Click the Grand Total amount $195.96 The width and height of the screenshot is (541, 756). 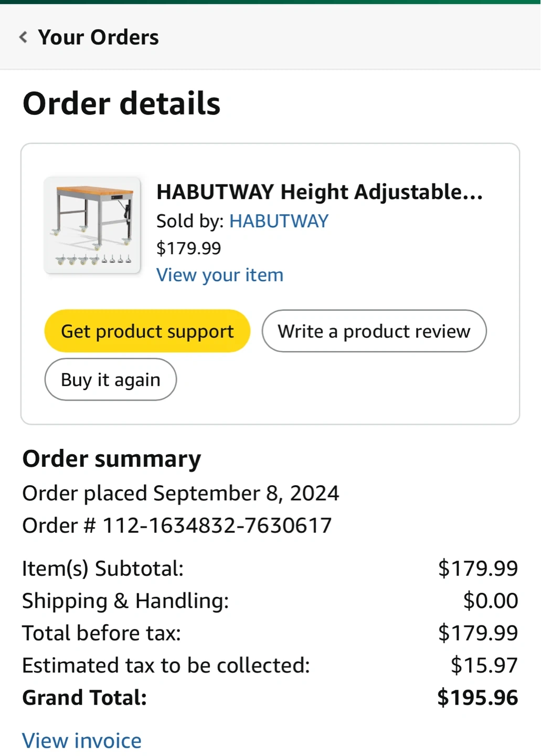(x=478, y=698)
